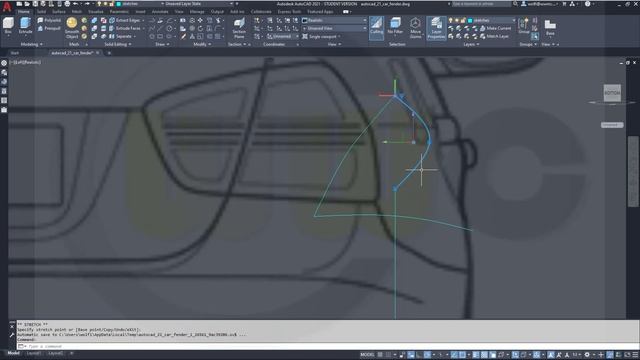Viewport: 640px width, 360px height.
Task: Toggle the layer on/off lightbulb icon in Layers panel
Action: pyautogui.click(x=451, y=20)
